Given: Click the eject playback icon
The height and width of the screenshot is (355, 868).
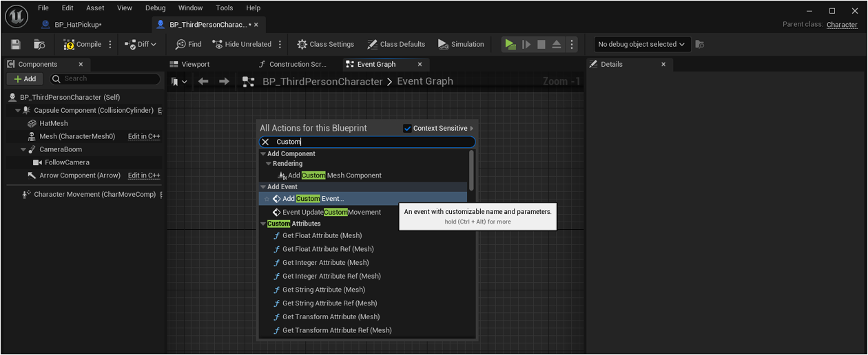Looking at the screenshot, I should [x=557, y=44].
